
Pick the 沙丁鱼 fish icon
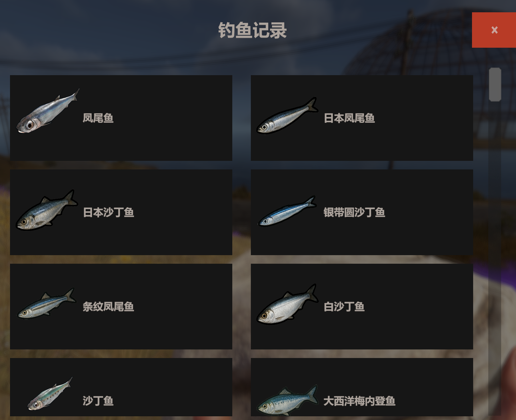click(50, 394)
